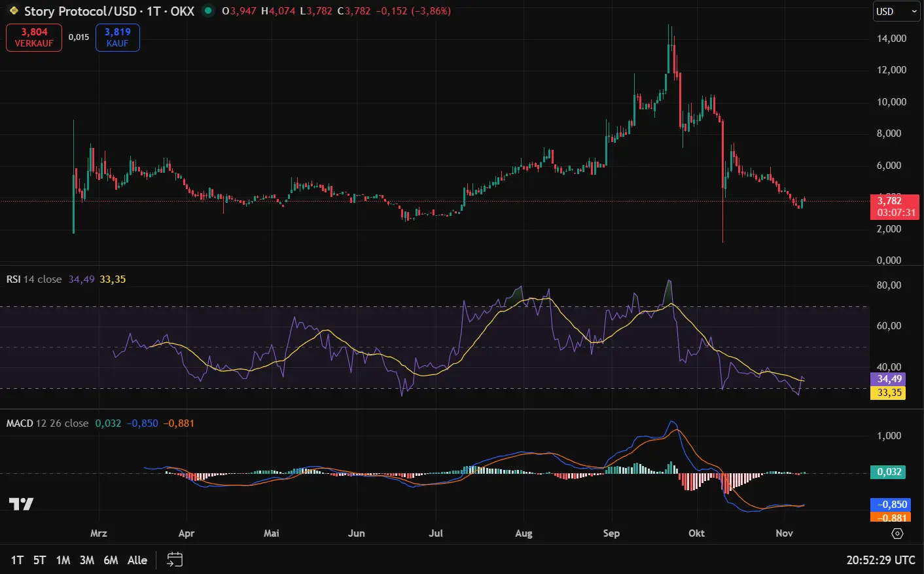Click the spread value 0,015 between trade buttons
Screen dimensions: 924x574
79,37
